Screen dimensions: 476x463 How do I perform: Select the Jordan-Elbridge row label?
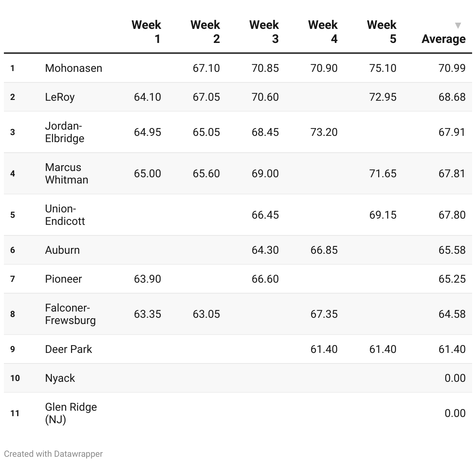pos(65,132)
